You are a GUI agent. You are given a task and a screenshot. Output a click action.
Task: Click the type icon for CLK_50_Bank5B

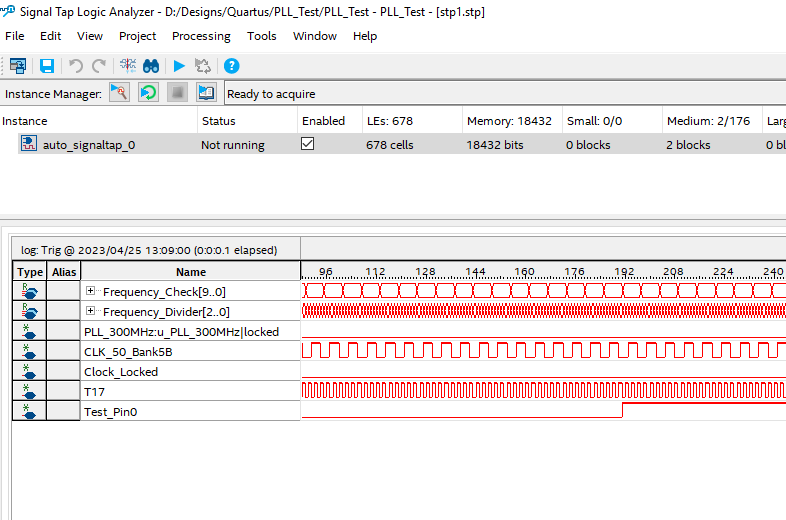[29, 351]
